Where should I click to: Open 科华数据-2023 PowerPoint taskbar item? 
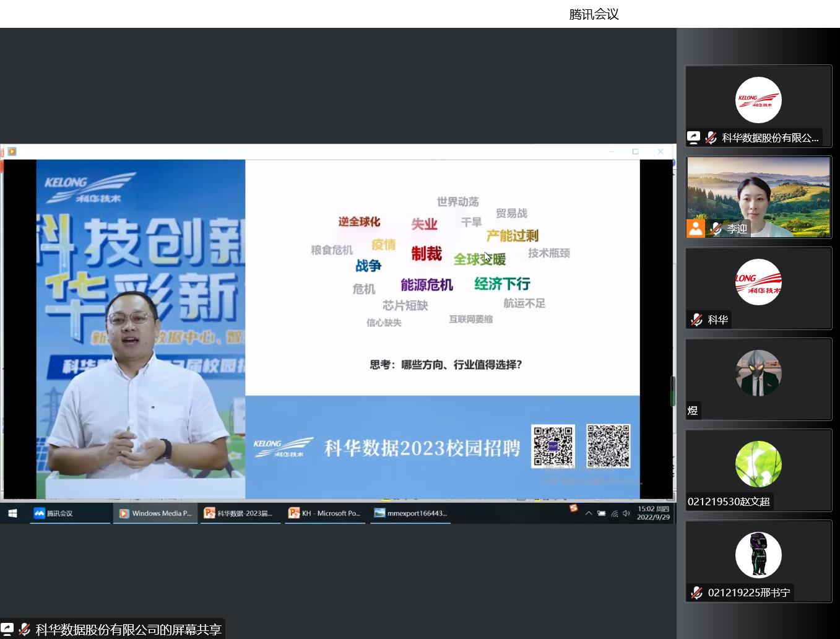pyautogui.click(x=240, y=513)
